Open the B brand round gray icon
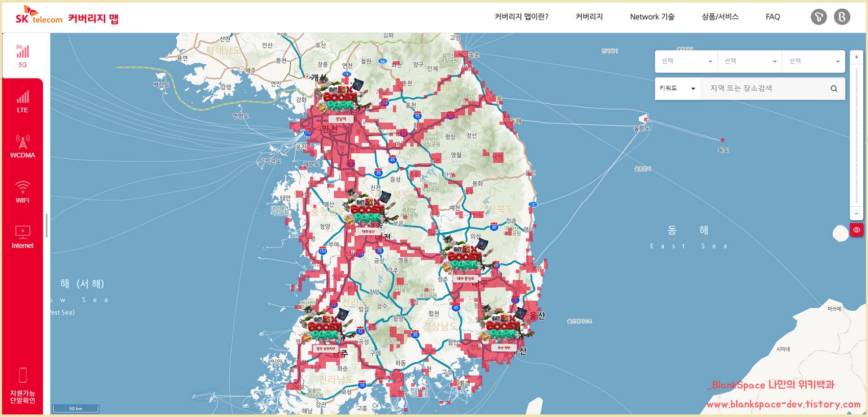The height and width of the screenshot is (417, 868). (x=842, y=17)
